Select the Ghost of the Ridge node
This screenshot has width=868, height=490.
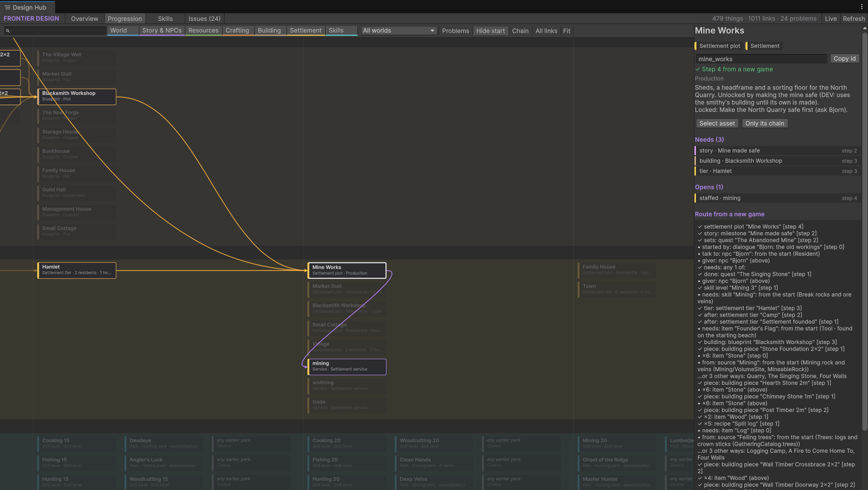pyautogui.click(x=617, y=463)
